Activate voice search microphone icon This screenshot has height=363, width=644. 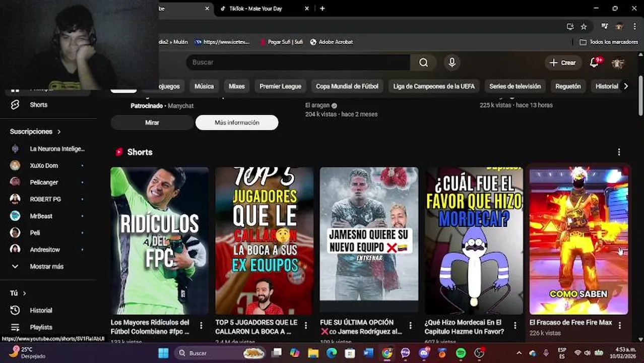click(452, 63)
